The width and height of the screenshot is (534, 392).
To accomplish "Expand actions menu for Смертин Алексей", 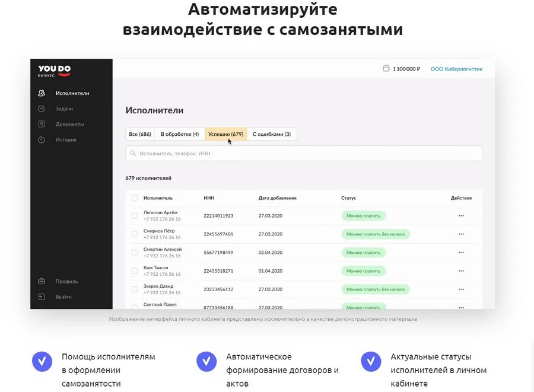I will (461, 253).
